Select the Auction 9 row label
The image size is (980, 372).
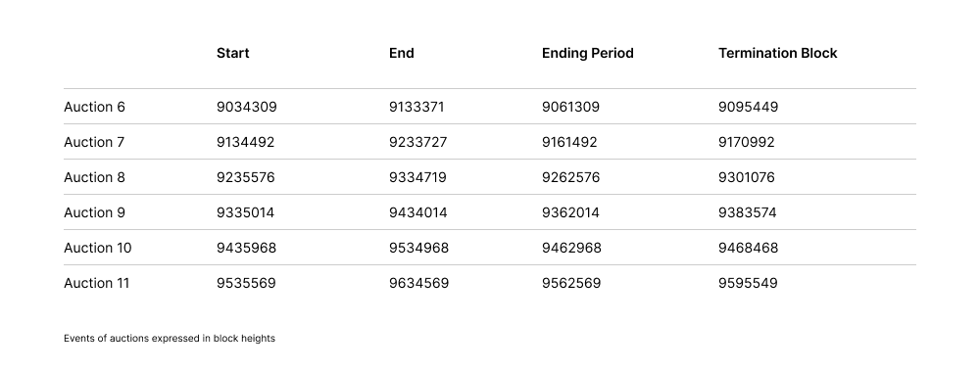[94, 212]
